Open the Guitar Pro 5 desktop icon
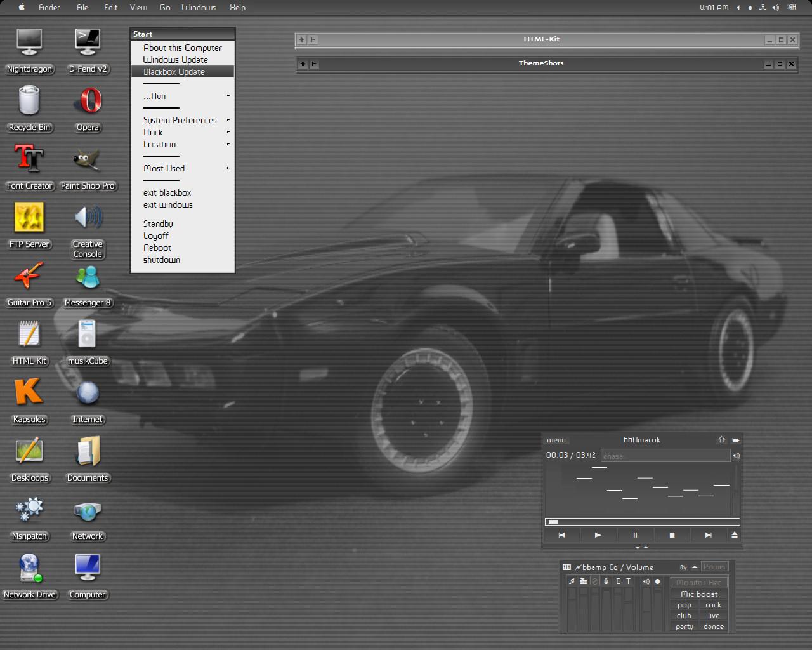This screenshot has width=812, height=650. pos(29,278)
